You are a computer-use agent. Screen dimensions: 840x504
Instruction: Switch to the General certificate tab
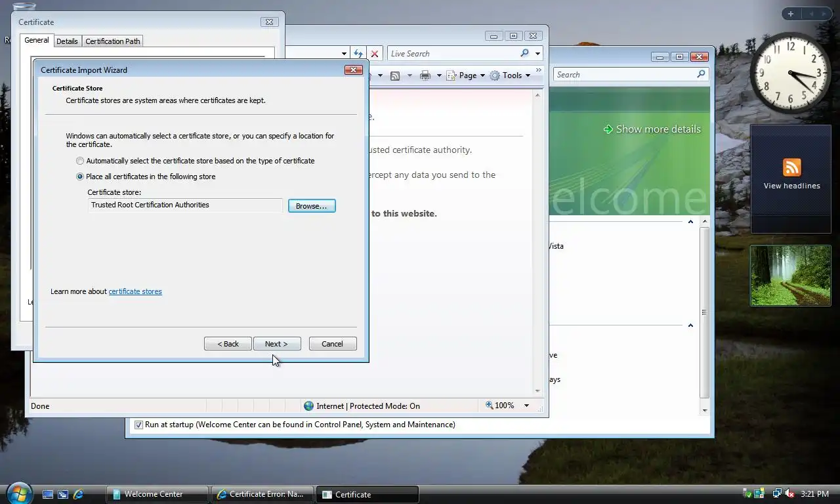37,40
